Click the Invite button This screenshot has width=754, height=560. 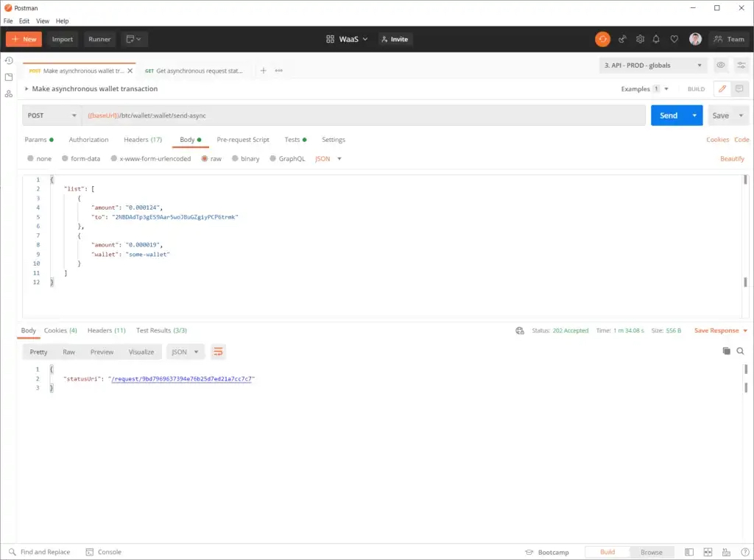pyautogui.click(x=395, y=40)
